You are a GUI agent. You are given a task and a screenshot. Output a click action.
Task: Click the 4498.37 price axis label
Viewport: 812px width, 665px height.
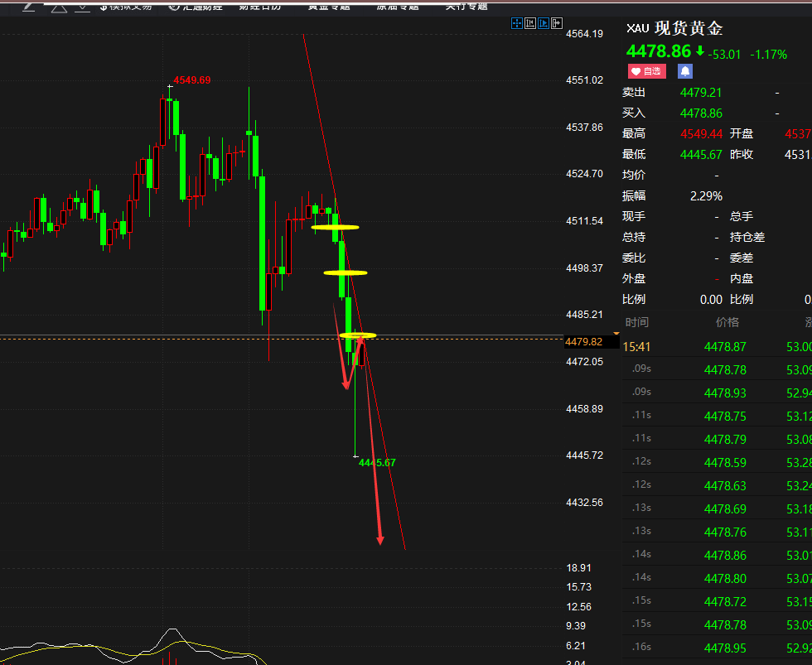click(584, 268)
